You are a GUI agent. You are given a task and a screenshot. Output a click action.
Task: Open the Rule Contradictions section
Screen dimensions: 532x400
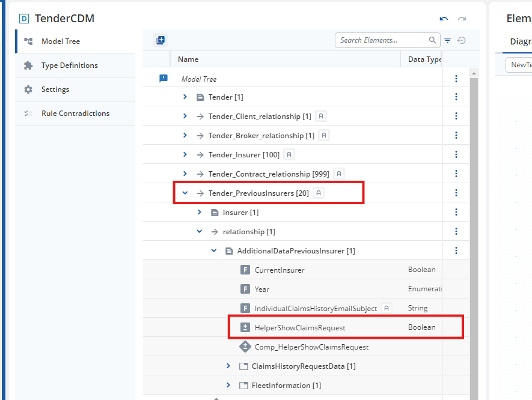click(75, 114)
